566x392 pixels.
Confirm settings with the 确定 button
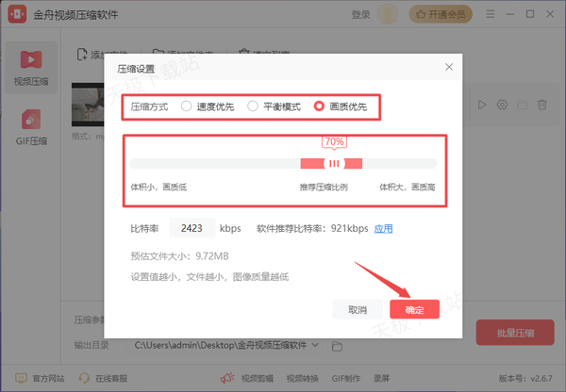point(414,309)
